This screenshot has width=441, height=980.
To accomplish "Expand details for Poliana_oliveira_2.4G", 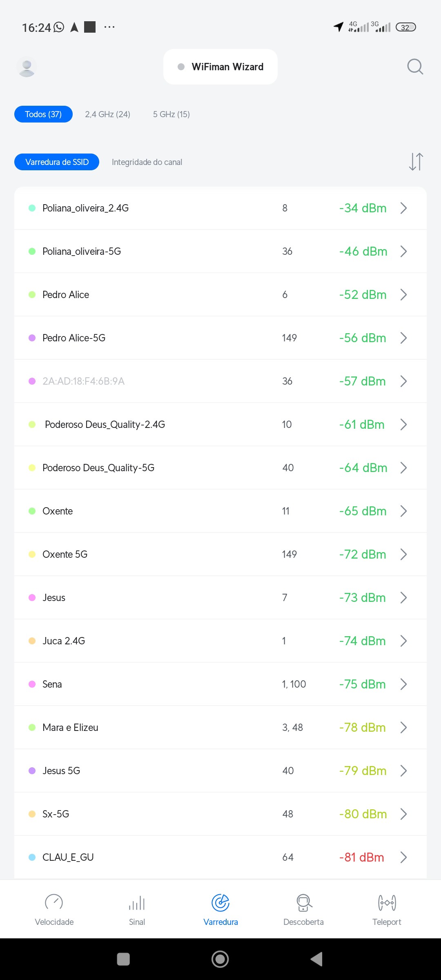I will click(x=403, y=208).
